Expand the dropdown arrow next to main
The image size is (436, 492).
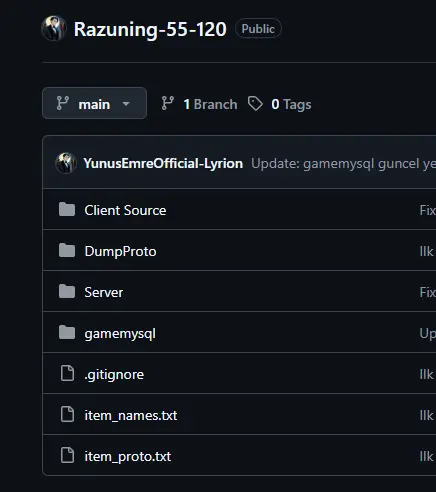pos(126,104)
